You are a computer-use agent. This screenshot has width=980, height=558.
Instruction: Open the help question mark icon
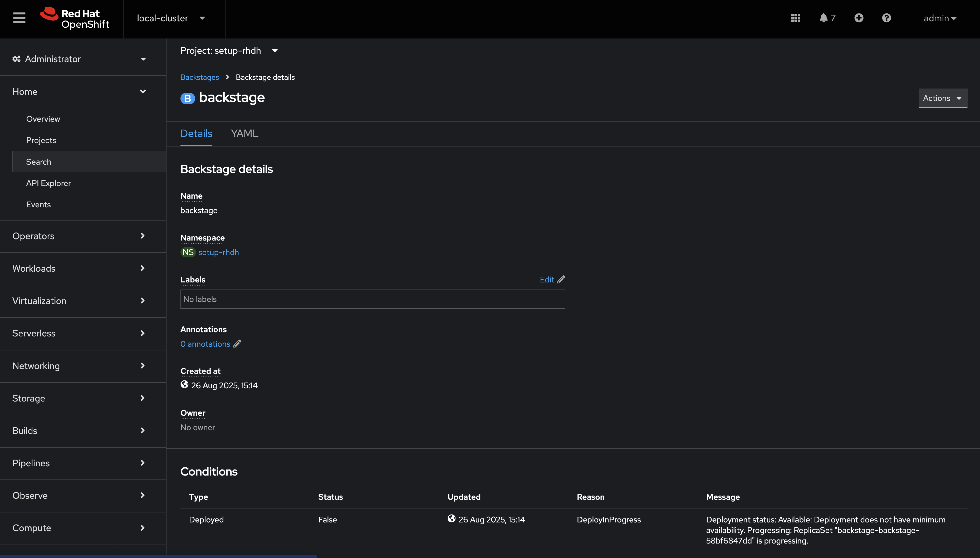[886, 18]
